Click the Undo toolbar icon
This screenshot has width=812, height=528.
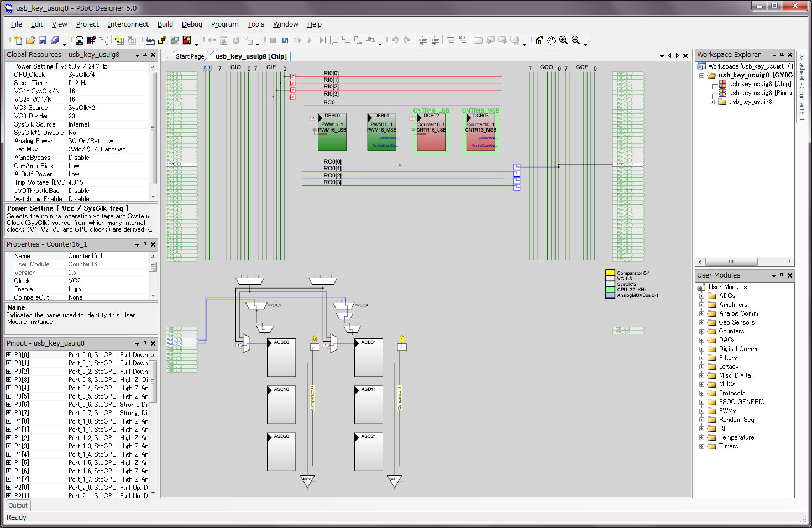395,40
